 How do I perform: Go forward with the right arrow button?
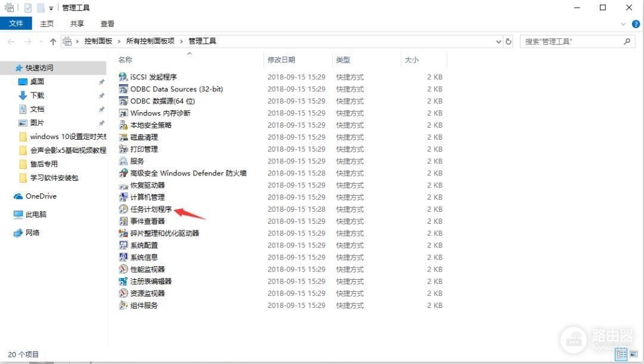[x=28, y=41]
